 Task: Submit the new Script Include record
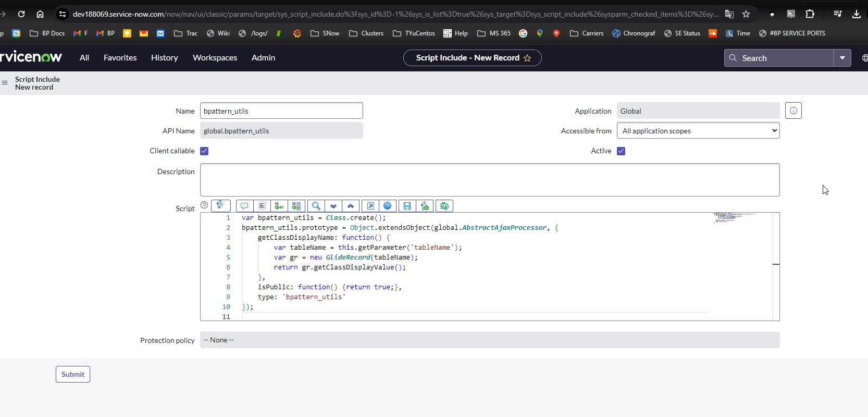pos(73,374)
